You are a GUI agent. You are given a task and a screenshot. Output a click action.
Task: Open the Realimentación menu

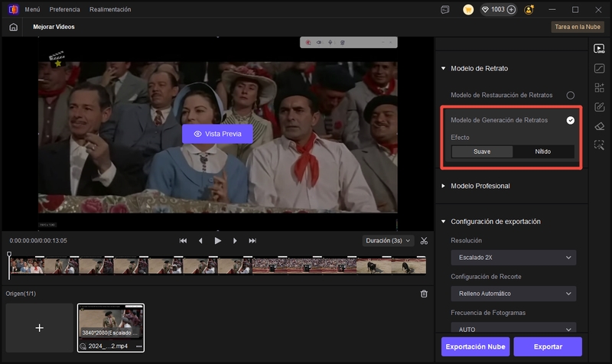[110, 9]
